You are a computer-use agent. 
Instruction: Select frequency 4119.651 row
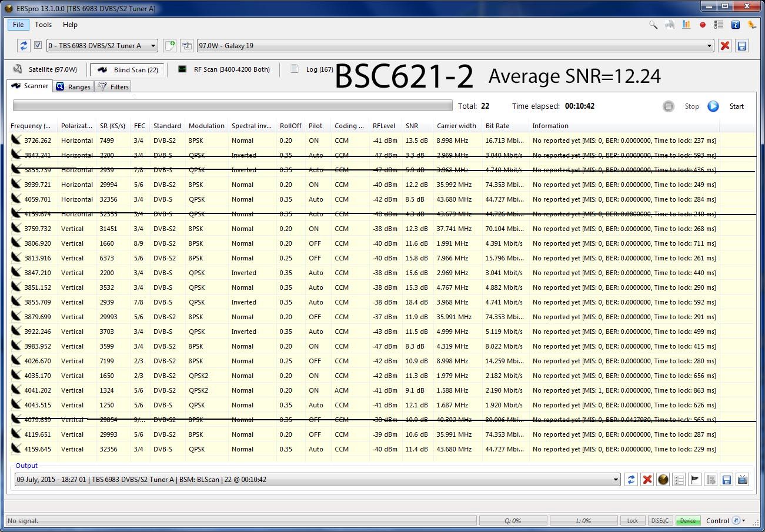point(382,434)
